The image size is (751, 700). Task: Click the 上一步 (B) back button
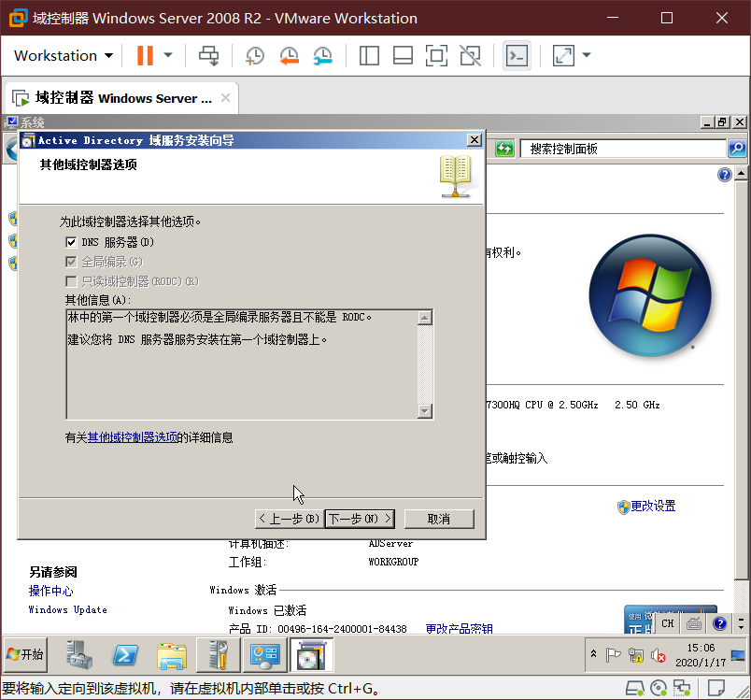pyautogui.click(x=290, y=519)
